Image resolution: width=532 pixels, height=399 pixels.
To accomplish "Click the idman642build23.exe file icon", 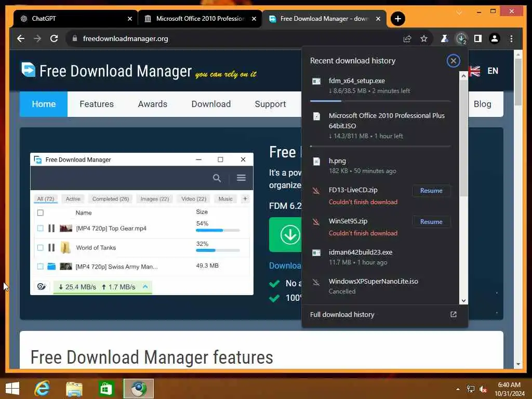I will [x=316, y=253].
